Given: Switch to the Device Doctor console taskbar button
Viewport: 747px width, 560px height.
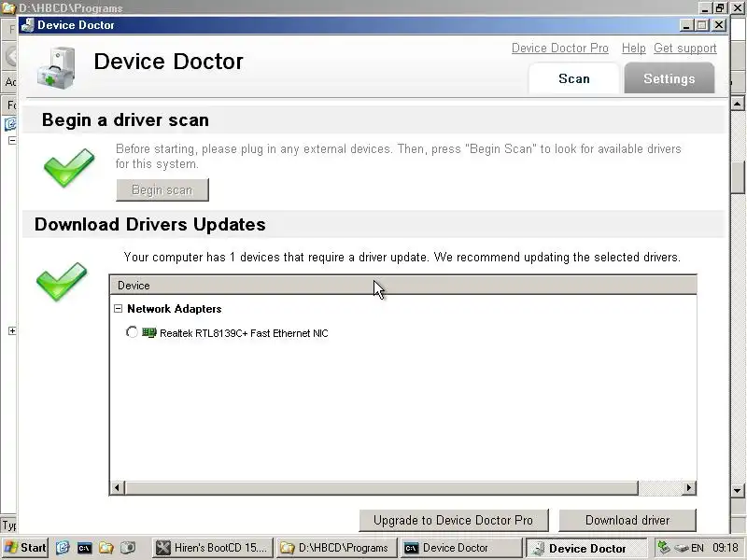Looking at the screenshot, I should click(x=460, y=548).
